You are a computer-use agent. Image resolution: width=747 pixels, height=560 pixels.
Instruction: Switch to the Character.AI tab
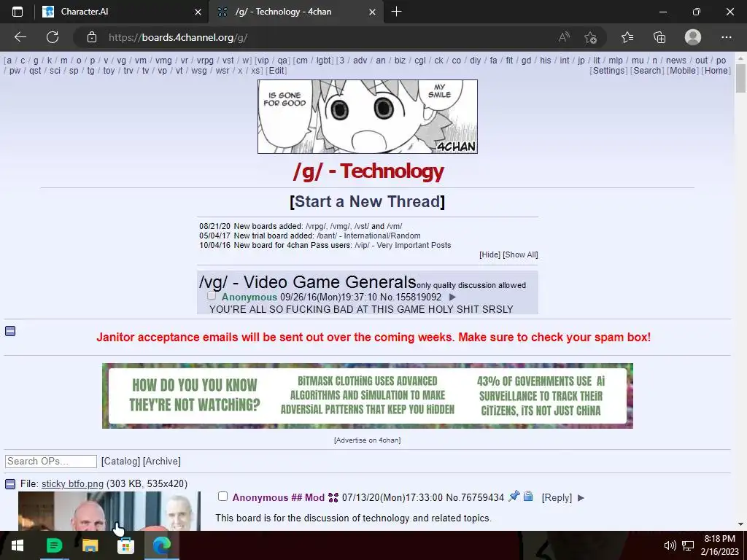click(x=122, y=12)
